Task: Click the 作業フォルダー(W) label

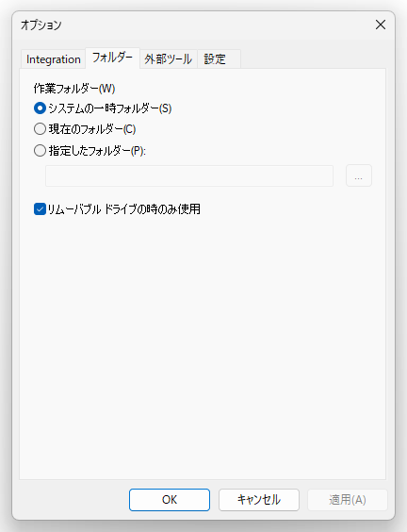Action: tap(74, 89)
